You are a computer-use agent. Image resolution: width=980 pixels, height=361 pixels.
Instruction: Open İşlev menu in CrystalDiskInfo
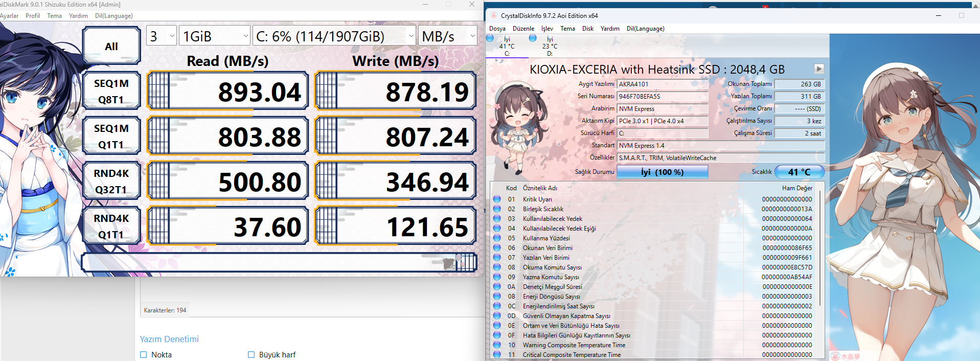point(547,29)
